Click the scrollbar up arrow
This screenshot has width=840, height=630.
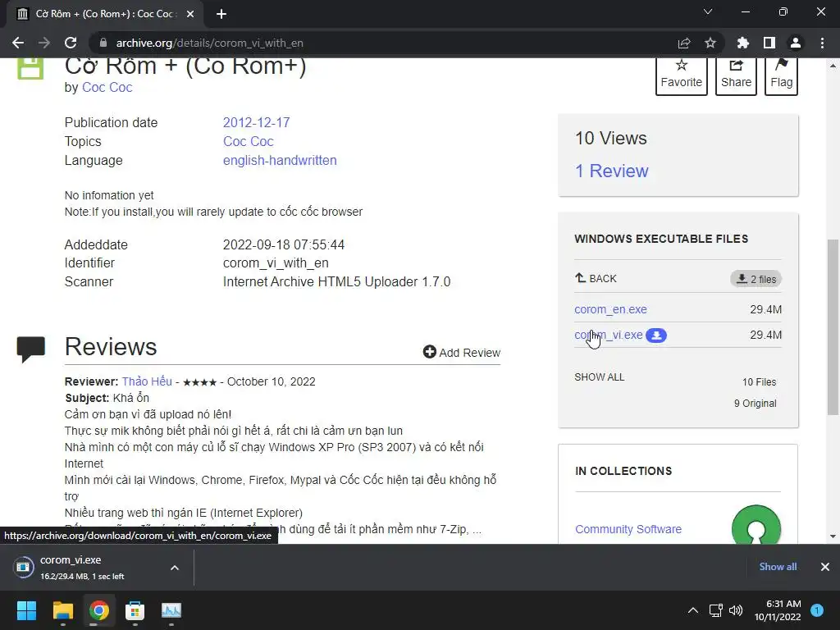[833, 66]
